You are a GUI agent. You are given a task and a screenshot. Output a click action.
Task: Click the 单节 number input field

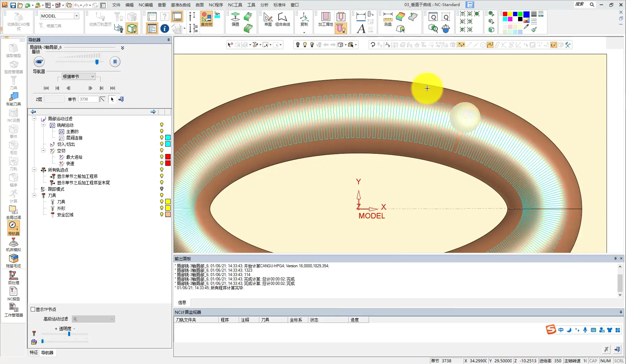pyautogui.click(x=88, y=99)
